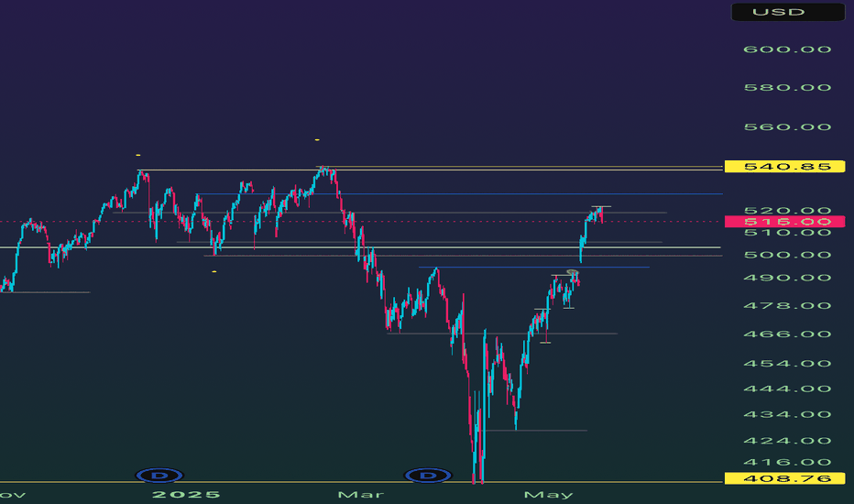Click the 520.00 price axis value
Viewport: 854px width, 504px height.
click(x=787, y=211)
